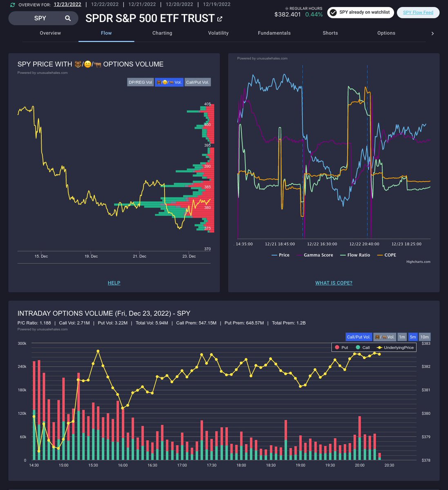
Task: Select intraday Call/Put Vol. mode
Action: (359, 337)
